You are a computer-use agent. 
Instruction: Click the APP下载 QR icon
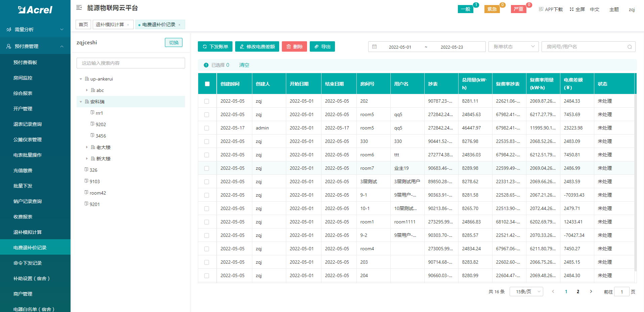541,9
